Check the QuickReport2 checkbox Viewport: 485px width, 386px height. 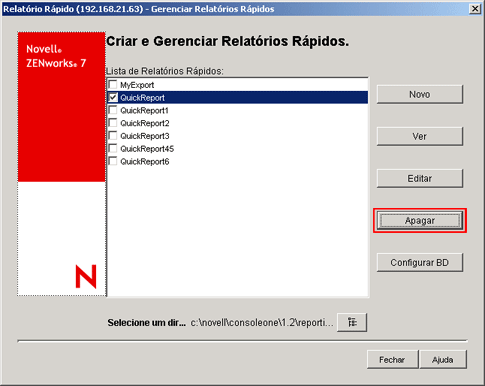113,123
